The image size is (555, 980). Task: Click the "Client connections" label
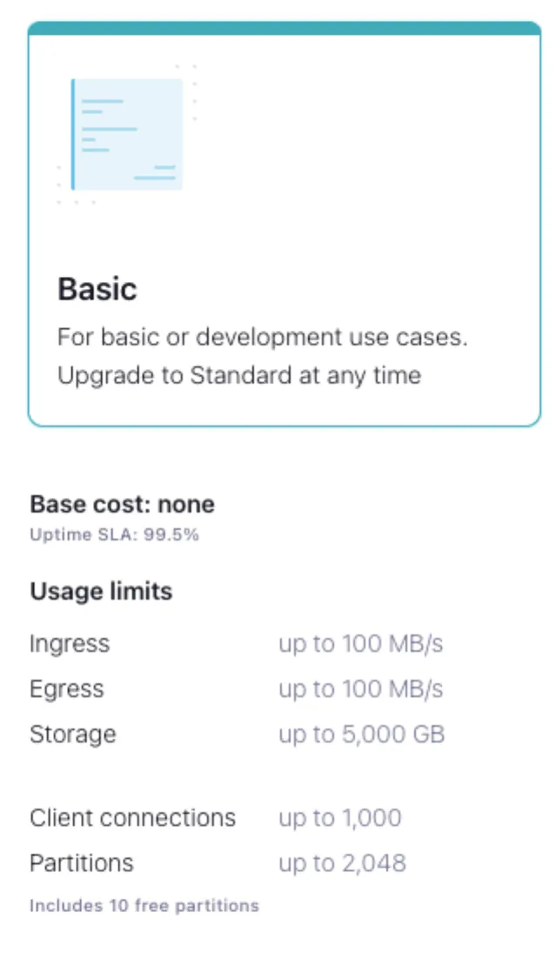pyautogui.click(x=132, y=818)
